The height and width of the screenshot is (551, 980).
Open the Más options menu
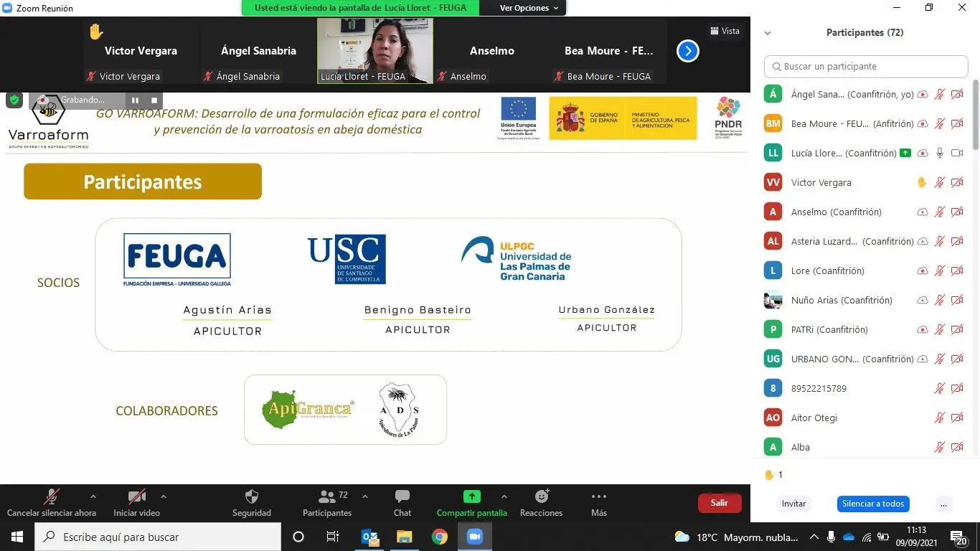[598, 497]
